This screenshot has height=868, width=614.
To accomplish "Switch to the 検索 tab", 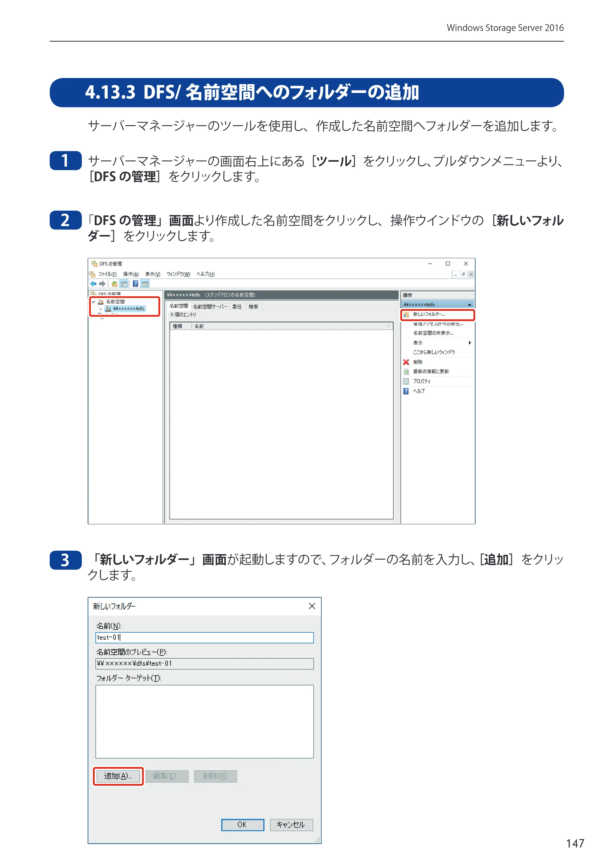I will pos(253,307).
